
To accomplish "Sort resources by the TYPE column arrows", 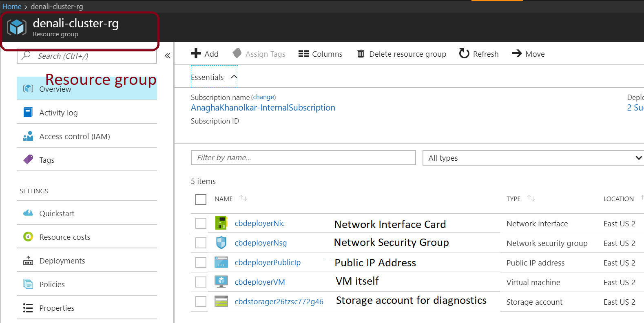I will (x=531, y=198).
